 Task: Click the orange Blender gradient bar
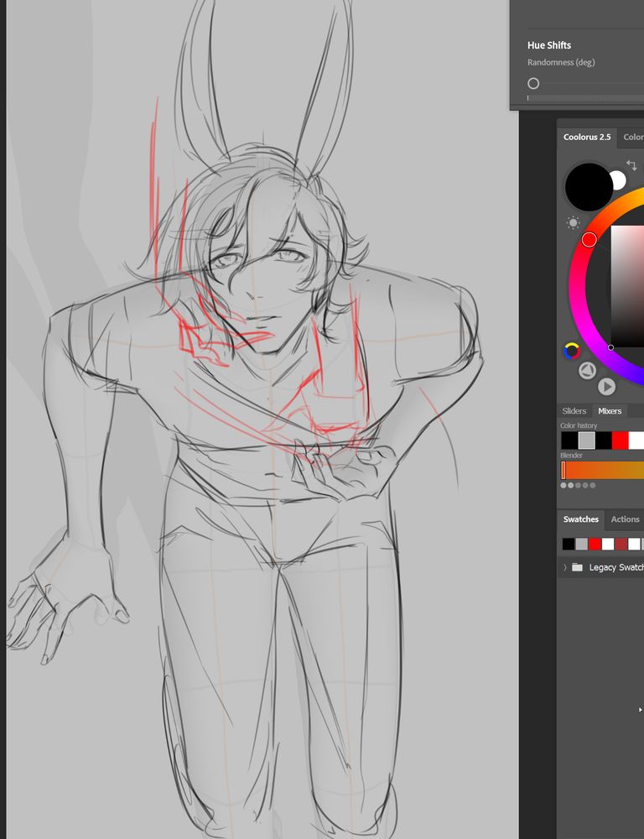point(602,471)
